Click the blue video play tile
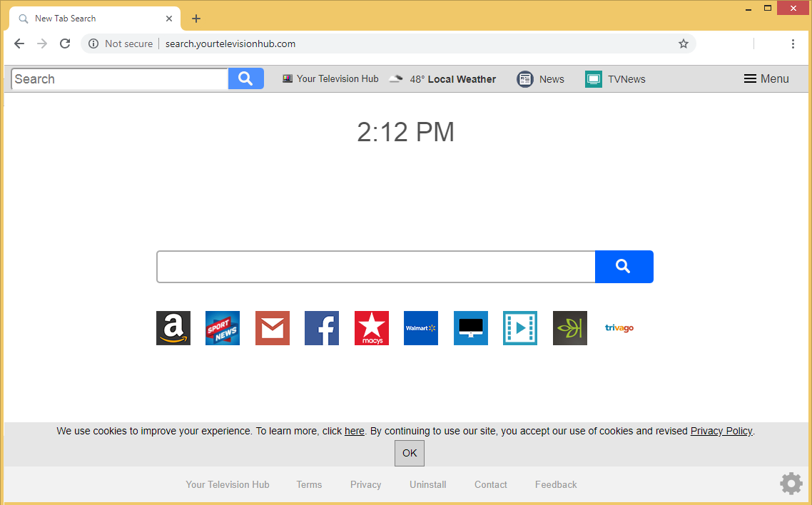This screenshot has height=505, width=812. 520,328
